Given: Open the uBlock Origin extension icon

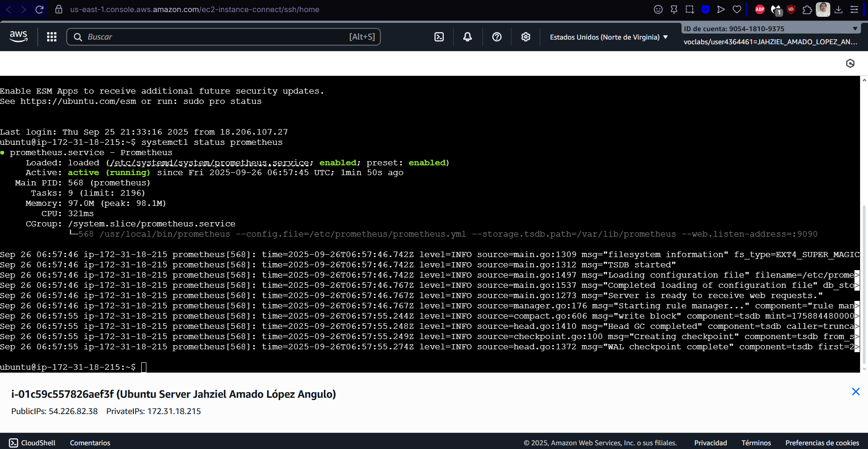Looking at the screenshot, I should point(791,9).
